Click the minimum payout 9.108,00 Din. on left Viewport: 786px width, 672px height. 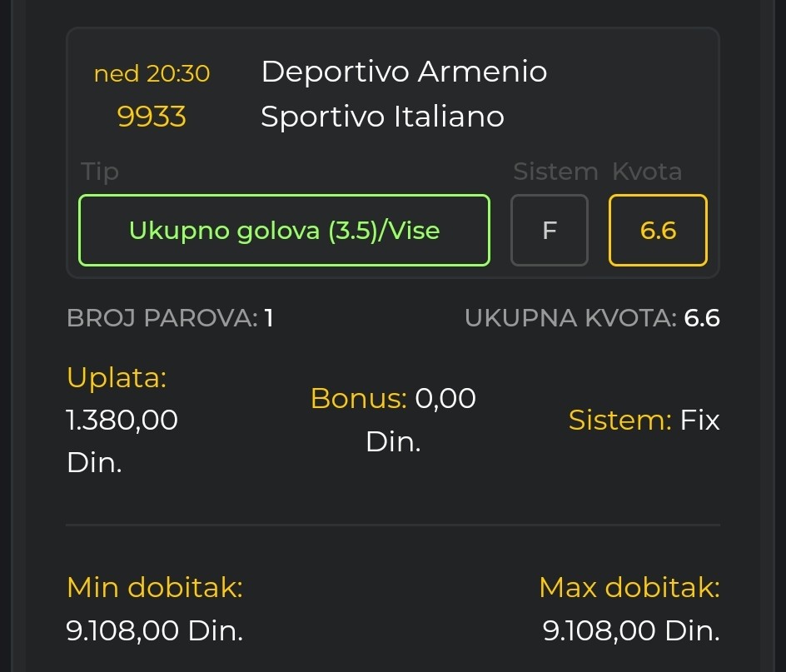[155, 631]
